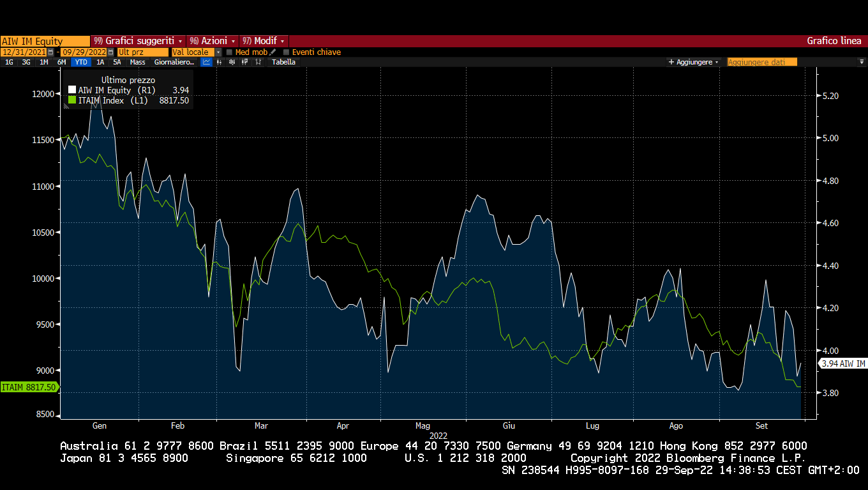The height and width of the screenshot is (490, 868).
Task: Click the Grafico linea title label
Action: (x=834, y=41)
